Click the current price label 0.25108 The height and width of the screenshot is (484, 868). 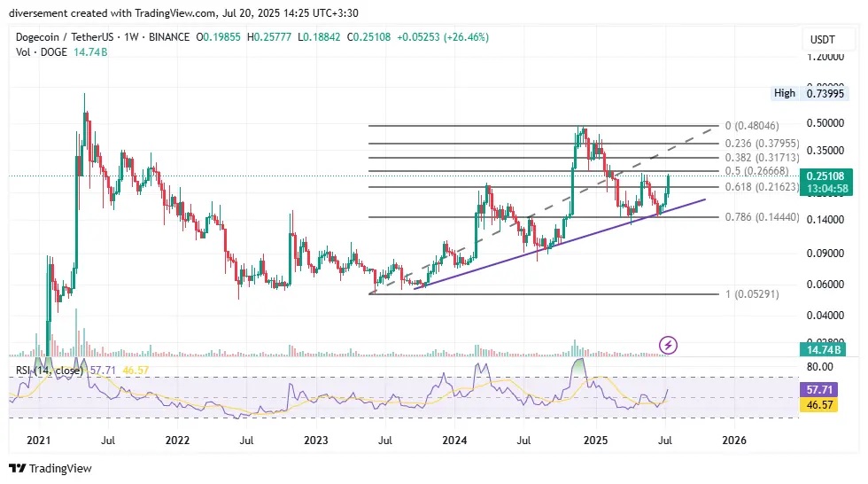click(825, 176)
